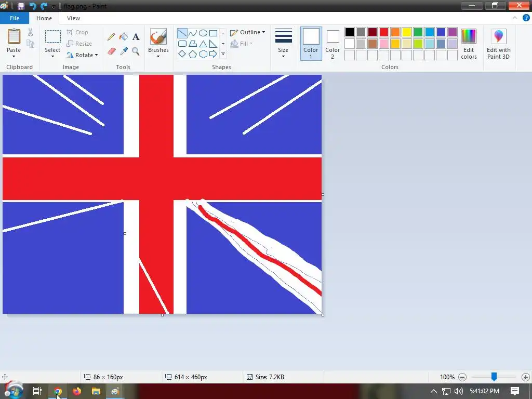The image size is (532, 399).
Task: Open the Edit colors dialog
Action: click(469, 44)
